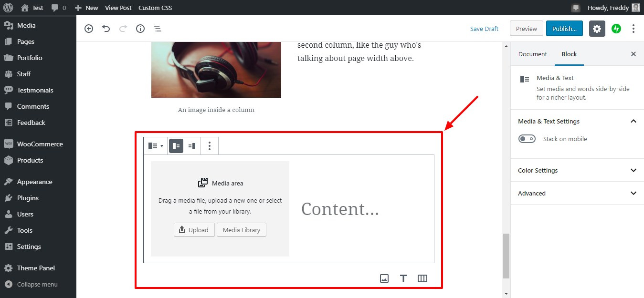Open Pages in the admin sidebar
The height and width of the screenshot is (298, 644).
click(x=38, y=41)
